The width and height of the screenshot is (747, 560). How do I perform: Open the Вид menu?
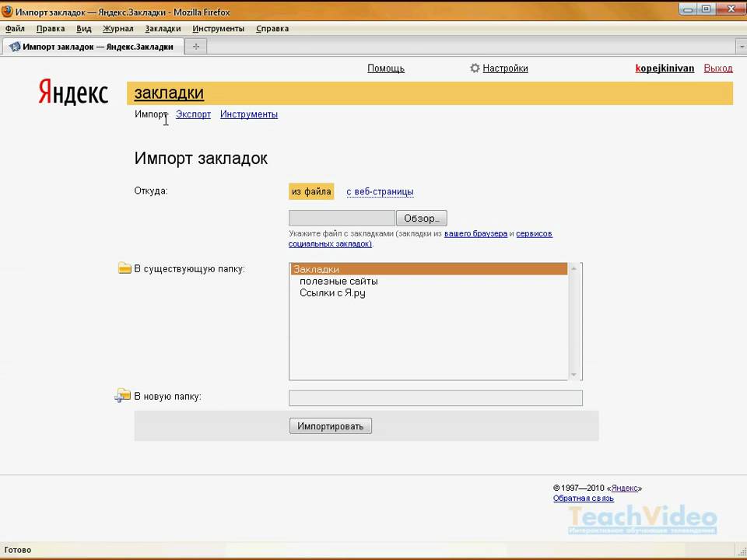[x=84, y=29]
